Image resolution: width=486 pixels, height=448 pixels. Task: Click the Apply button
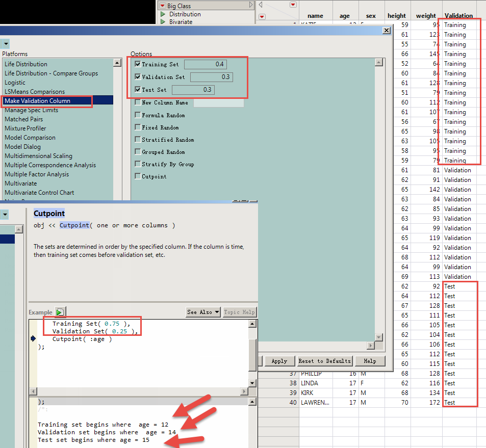279,361
